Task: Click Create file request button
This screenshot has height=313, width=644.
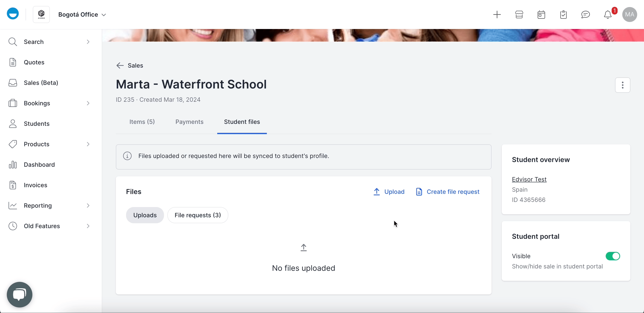Action: pyautogui.click(x=448, y=191)
